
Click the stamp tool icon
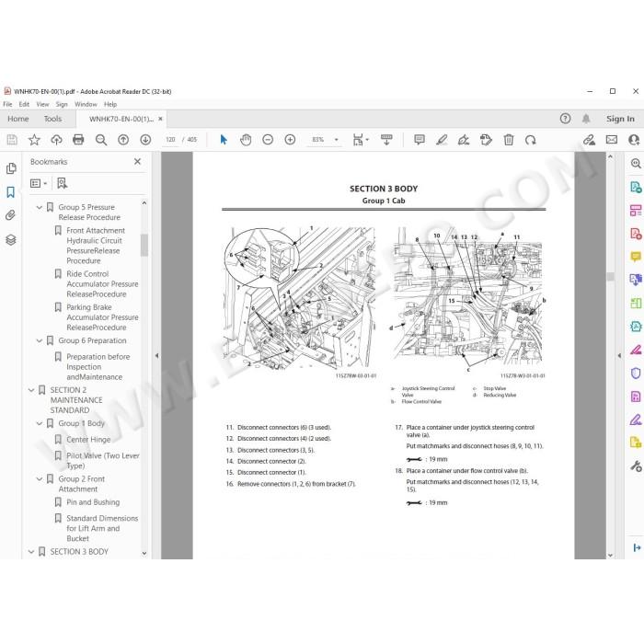pos(486,140)
